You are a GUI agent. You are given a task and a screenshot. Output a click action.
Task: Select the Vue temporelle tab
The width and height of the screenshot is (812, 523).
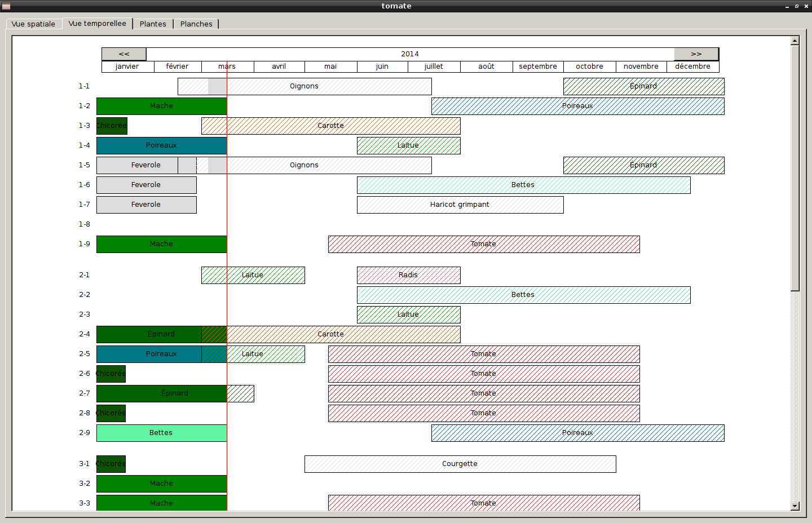[x=98, y=23]
